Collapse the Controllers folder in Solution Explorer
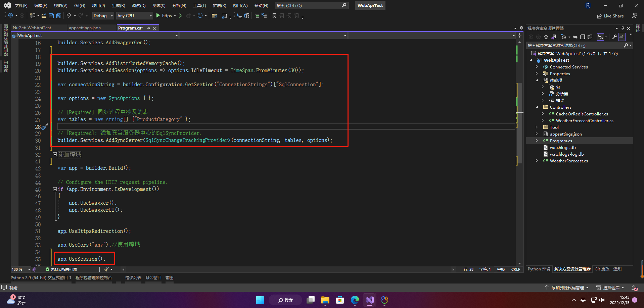644x308 pixels. [537, 107]
